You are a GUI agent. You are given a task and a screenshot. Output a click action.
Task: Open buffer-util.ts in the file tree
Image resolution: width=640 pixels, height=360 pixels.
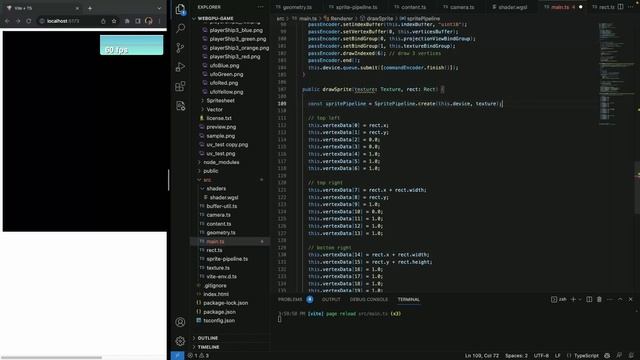222,206
